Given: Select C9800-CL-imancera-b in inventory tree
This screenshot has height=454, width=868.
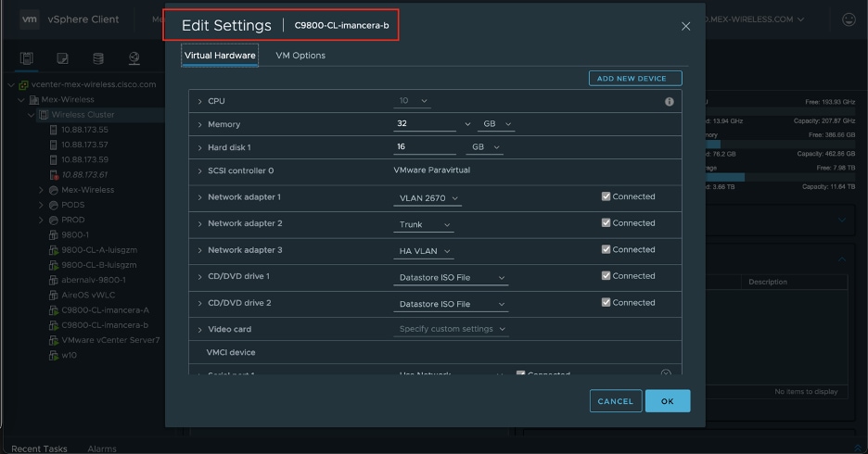Looking at the screenshot, I should [105, 325].
